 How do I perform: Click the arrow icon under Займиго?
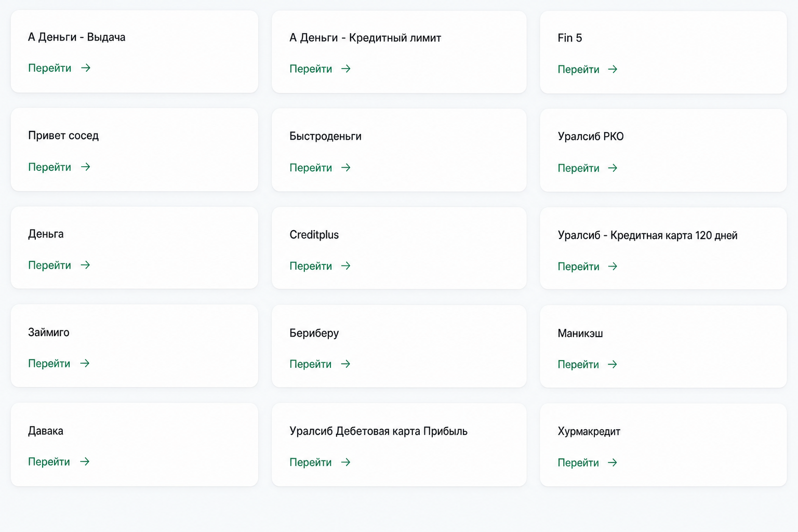click(85, 363)
